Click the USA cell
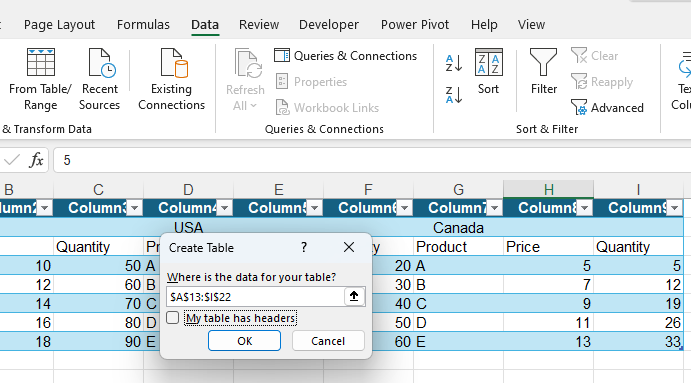The height and width of the screenshot is (383, 691). tap(188, 227)
